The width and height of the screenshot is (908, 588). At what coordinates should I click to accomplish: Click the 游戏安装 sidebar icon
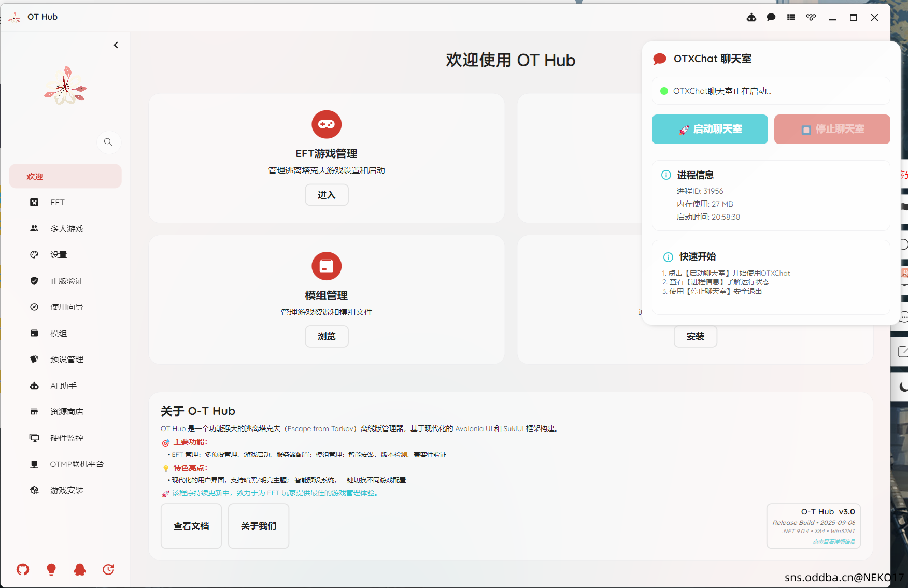[x=34, y=490]
